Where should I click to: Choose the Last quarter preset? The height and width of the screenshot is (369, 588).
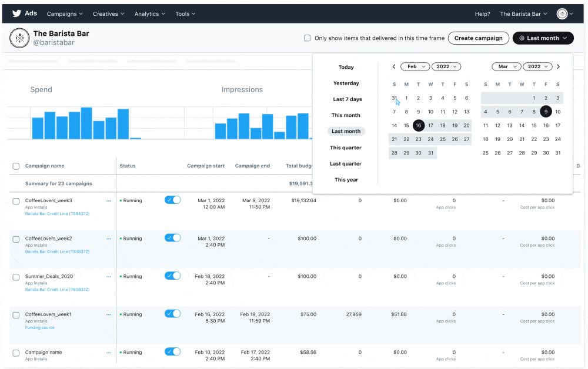coord(346,164)
